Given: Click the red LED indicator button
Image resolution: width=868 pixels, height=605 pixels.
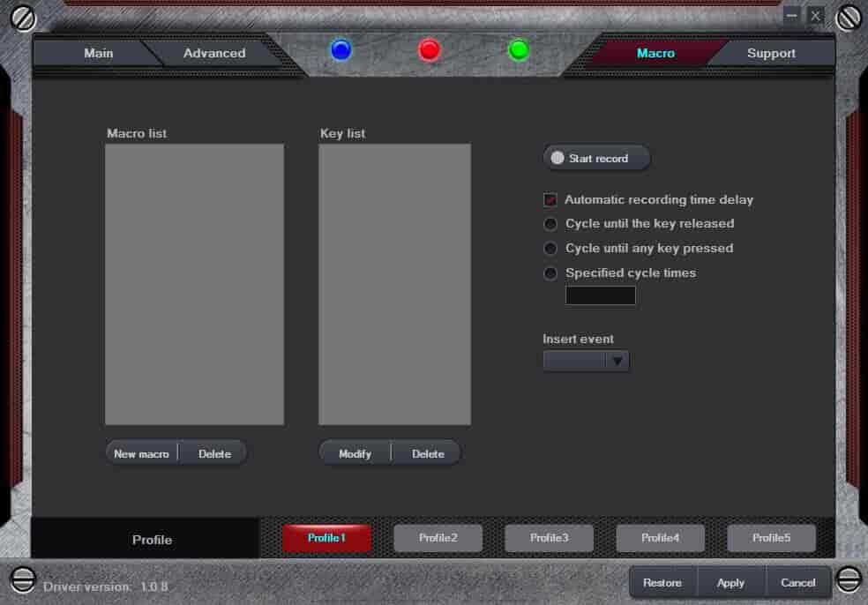Looking at the screenshot, I should click(x=430, y=50).
